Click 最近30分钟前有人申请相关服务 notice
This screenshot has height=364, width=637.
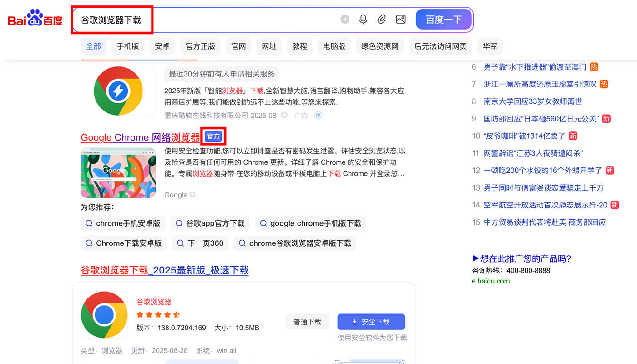pyautogui.click(x=222, y=74)
